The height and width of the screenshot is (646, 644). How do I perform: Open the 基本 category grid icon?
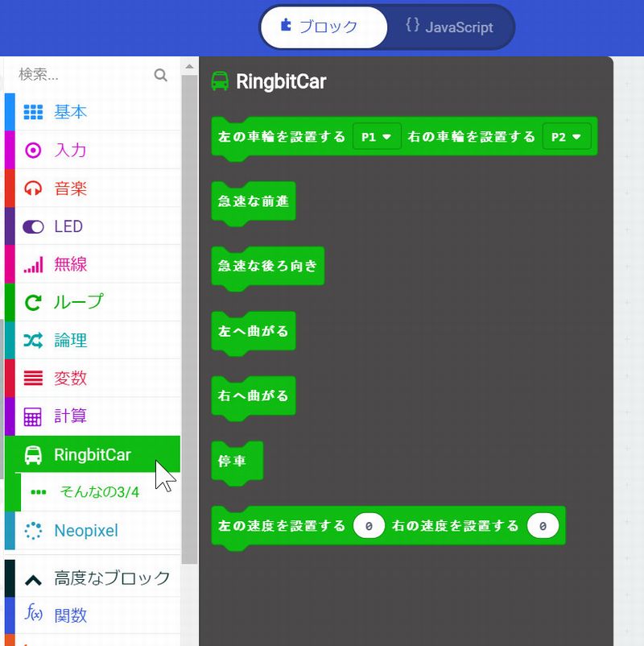[x=33, y=112]
